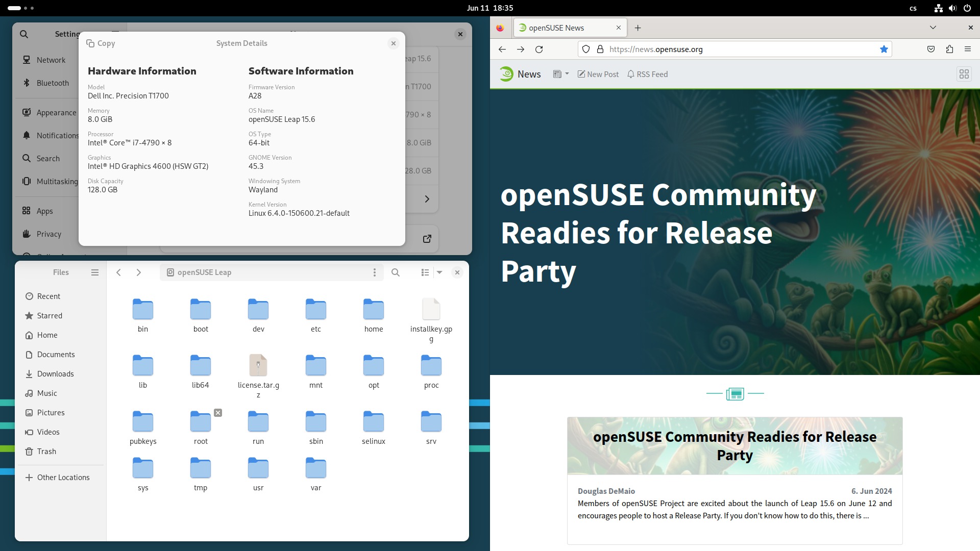The width and height of the screenshot is (980, 551).
Task: Open the openSUSE apps grid icon
Action: pyautogui.click(x=964, y=74)
